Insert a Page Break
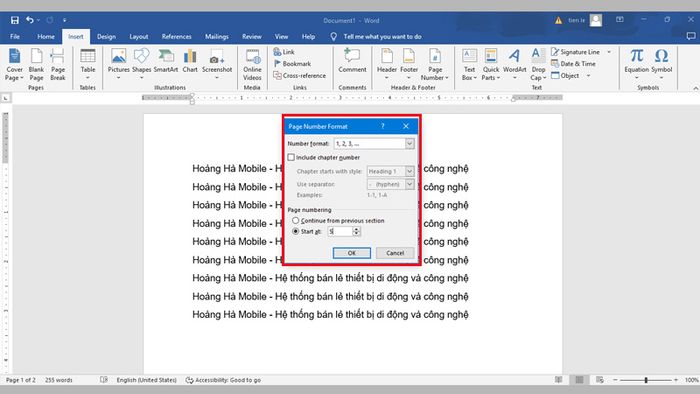Viewport: 700px width, 394px height. [x=58, y=65]
